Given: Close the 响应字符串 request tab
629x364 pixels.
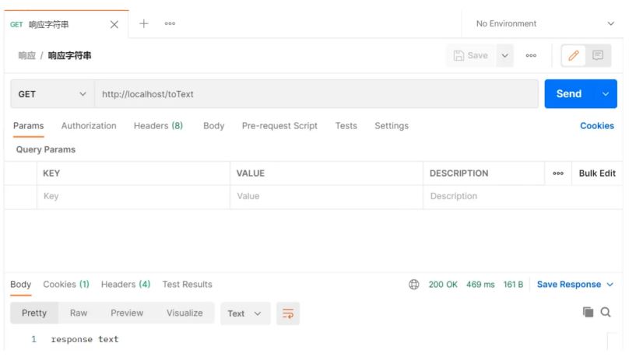Looking at the screenshot, I should 114,24.
